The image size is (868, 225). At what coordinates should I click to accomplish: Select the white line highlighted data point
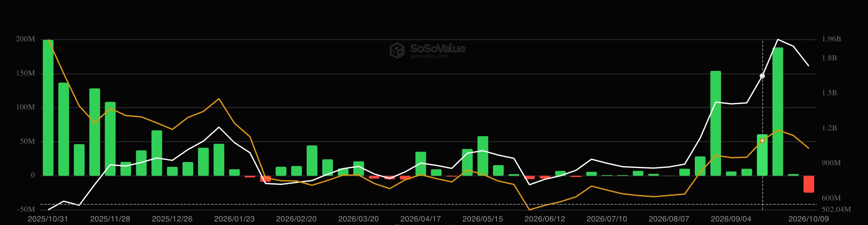[762, 76]
